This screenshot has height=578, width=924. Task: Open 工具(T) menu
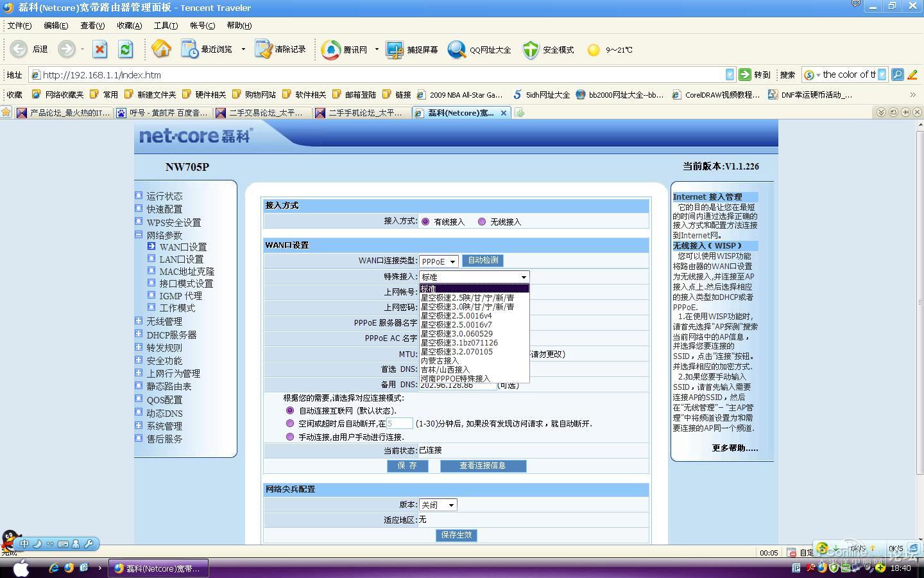coord(166,26)
